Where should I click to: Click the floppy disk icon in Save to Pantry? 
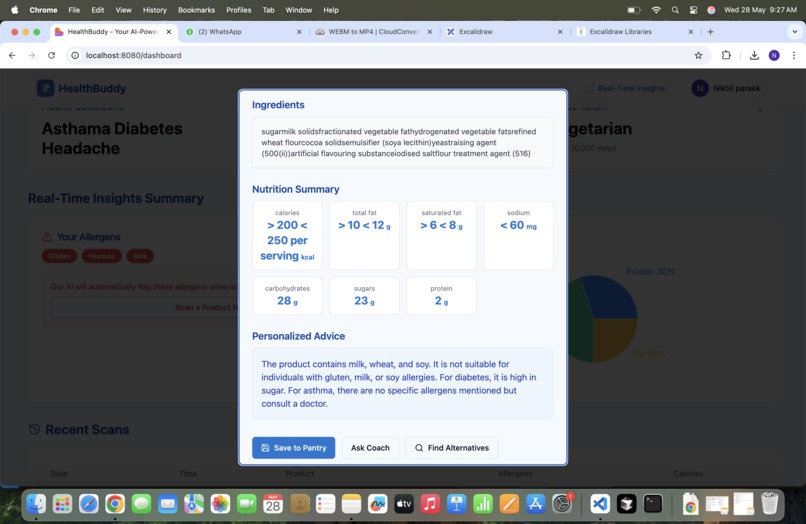click(265, 448)
